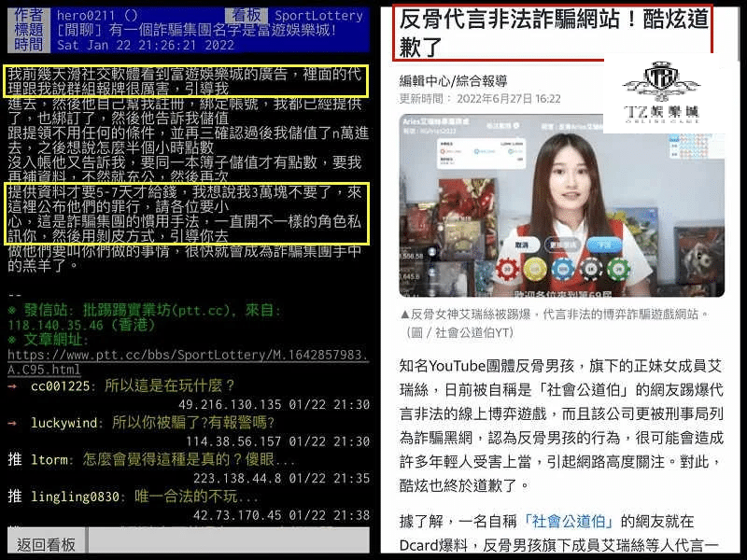Screen dimensions: 747x560
Task: Tap the 返回看板 button
Action: (x=46, y=543)
